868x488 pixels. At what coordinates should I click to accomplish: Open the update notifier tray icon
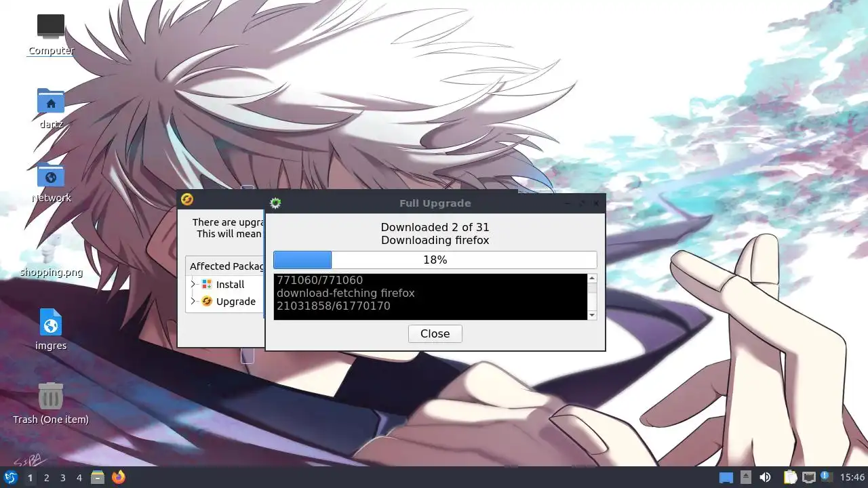coord(826,477)
